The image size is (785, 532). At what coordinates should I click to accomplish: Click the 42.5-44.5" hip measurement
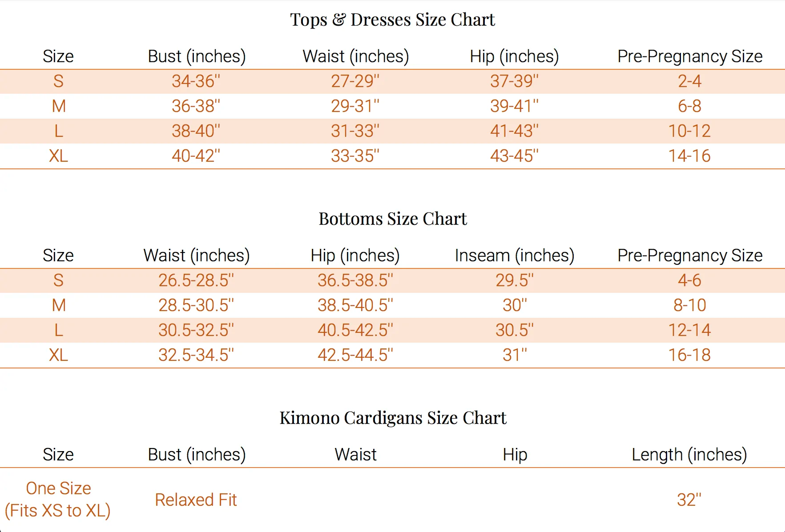pos(355,355)
